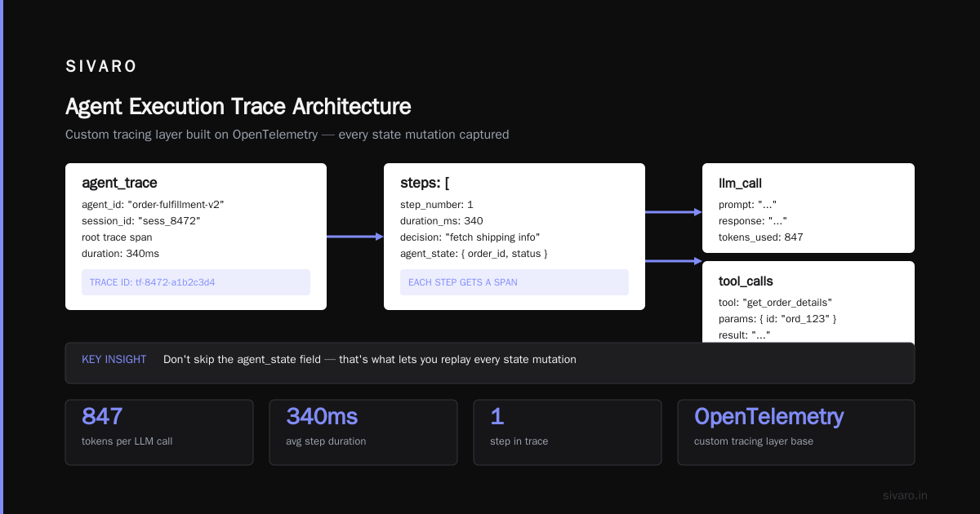Select the 1 step in trace stat
This screenshot has height=514, width=980.
[568, 432]
